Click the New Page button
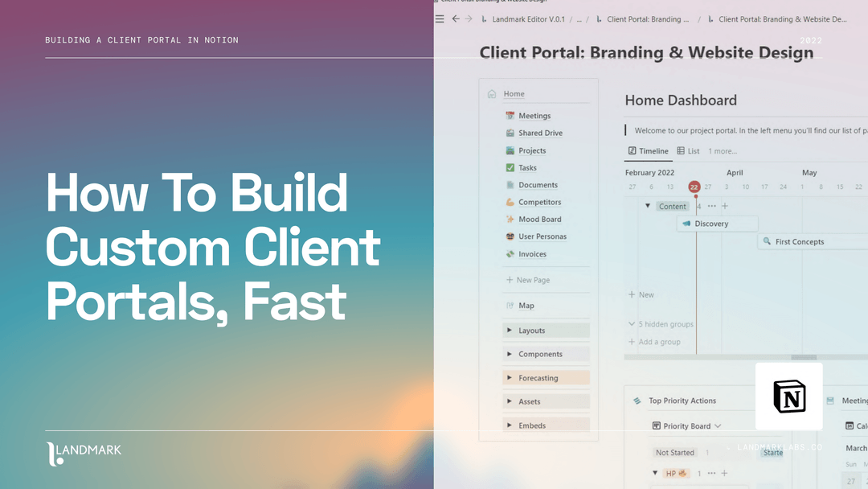 pyautogui.click(x=529, y=279)
